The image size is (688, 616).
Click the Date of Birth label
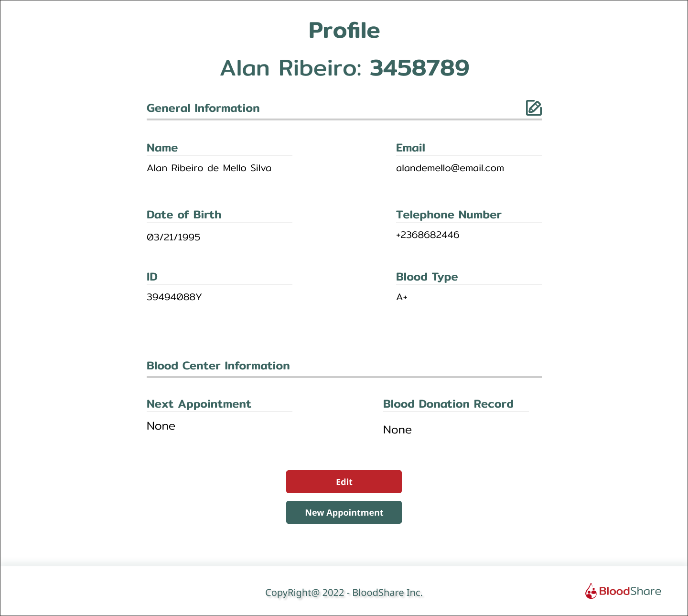pos(184,215)
